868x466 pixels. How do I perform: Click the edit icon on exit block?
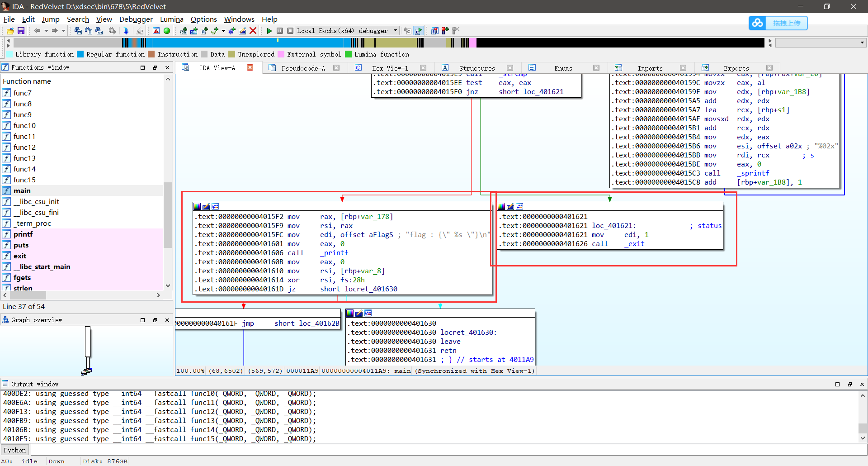(x=510, y=206)
